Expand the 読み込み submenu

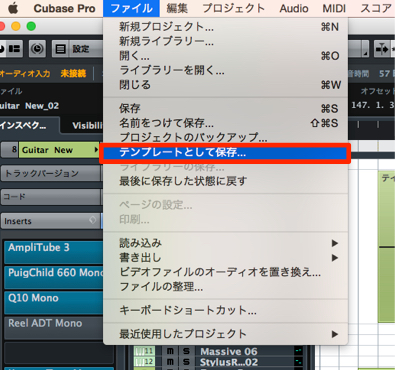click(x=226, y=243)
